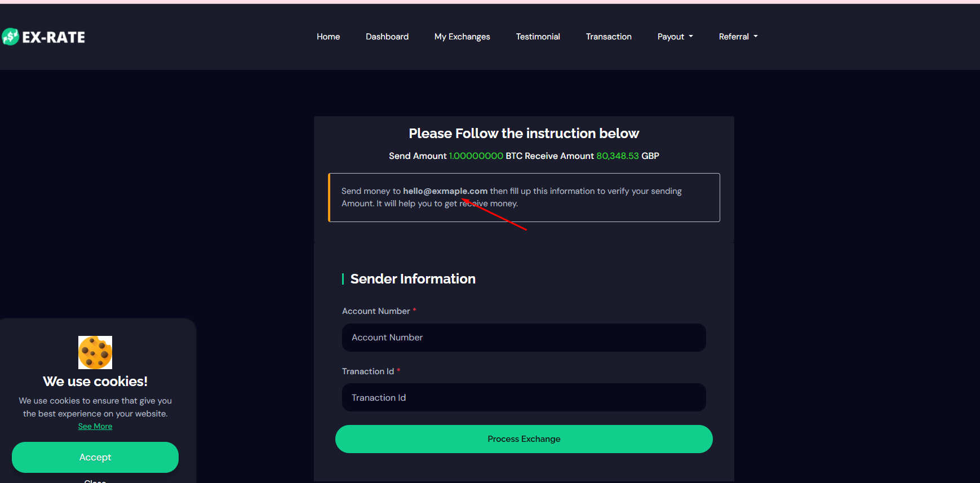Screen dimensions: 980x483
Task: Click the Sender Information heading
Action: (413, 279)
